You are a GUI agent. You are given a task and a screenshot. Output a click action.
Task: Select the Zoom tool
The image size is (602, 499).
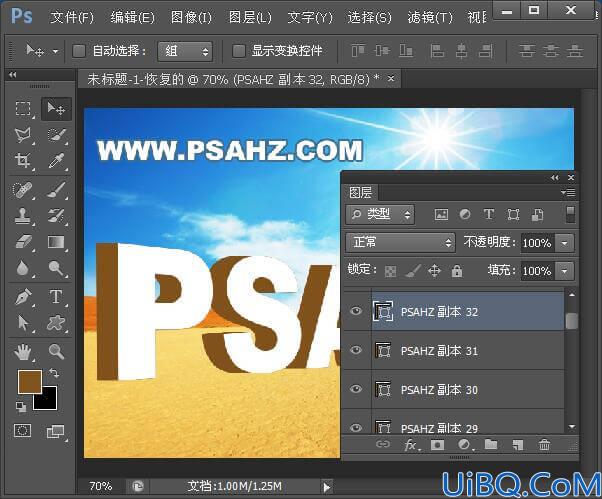(56, 352)
